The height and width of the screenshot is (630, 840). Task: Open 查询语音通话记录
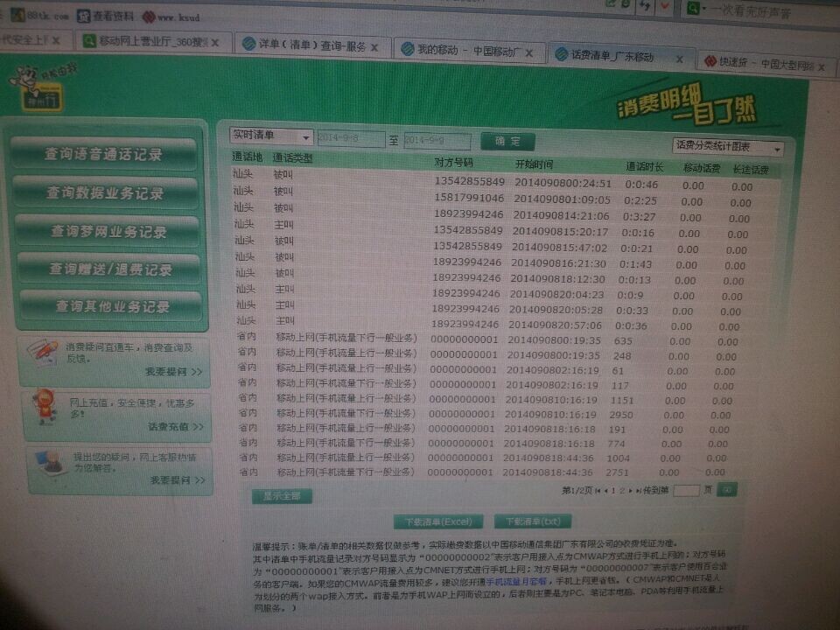pyautogui.click(x=103, y=154)
